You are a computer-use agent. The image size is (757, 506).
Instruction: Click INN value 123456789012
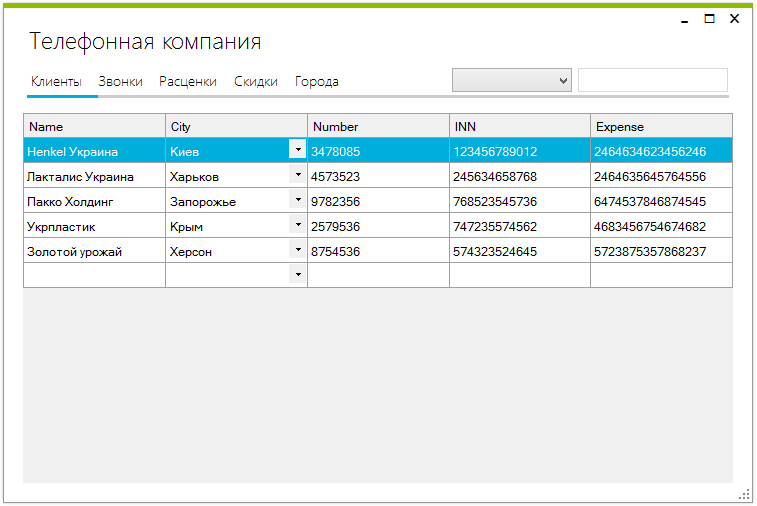(520, 151)
